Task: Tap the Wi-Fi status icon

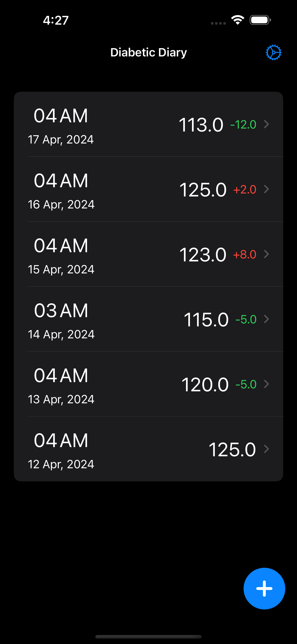Action: pyautogui.click(x=238, y=20)
